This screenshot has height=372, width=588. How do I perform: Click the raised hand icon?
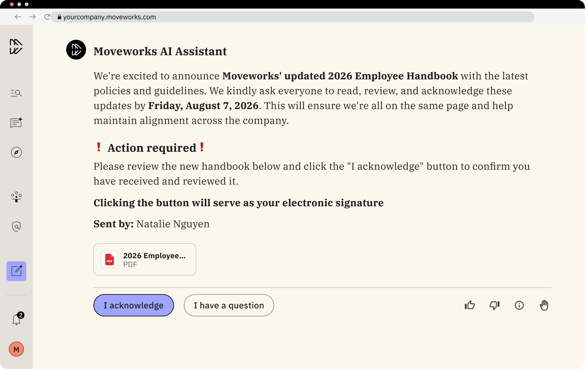tap(544, 305)
